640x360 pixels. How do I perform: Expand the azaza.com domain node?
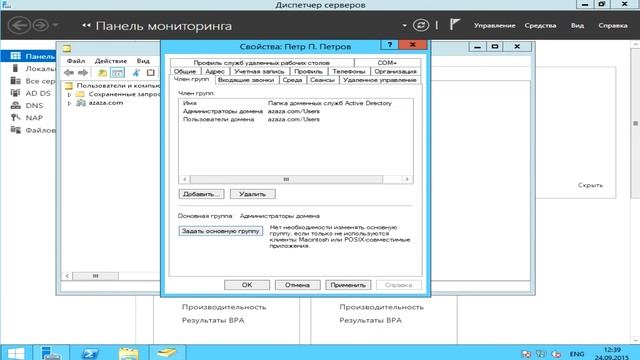point(69,103)
